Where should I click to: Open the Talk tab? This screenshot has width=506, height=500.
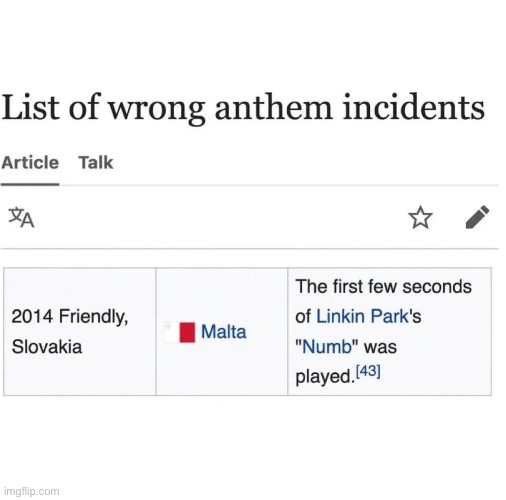[96, 163]
